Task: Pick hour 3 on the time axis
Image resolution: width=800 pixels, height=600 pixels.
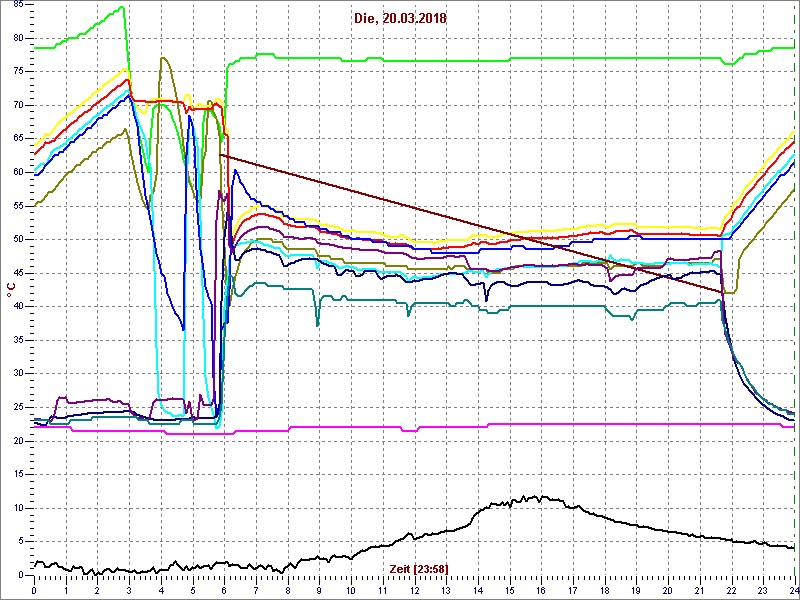Action: pos(129,589)
